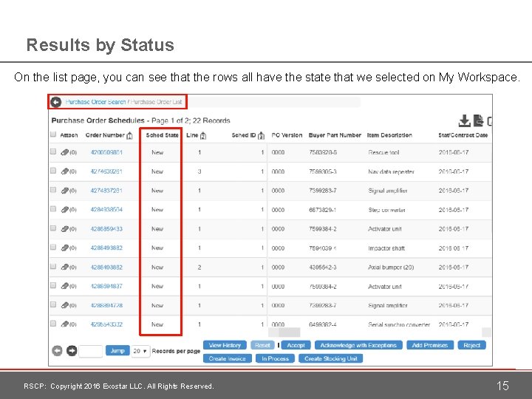Click the Sched State column header
The width and height of the screenshot is (532, 399).
click(x=162, y=135)
